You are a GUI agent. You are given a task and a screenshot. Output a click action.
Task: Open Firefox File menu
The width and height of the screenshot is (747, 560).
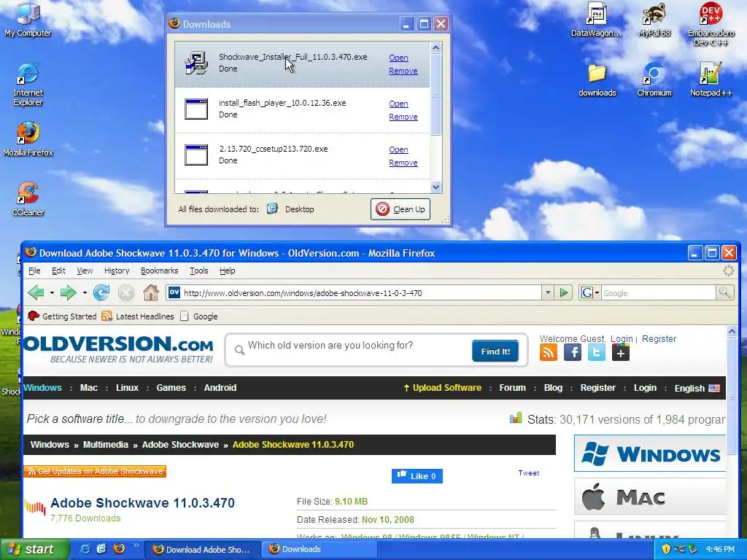tap(34, 271)
